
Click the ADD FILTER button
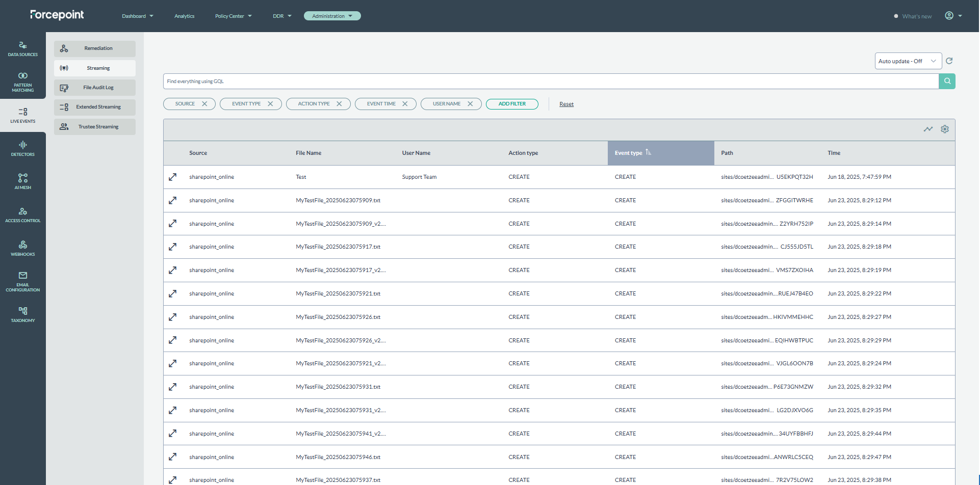(511, 104)
